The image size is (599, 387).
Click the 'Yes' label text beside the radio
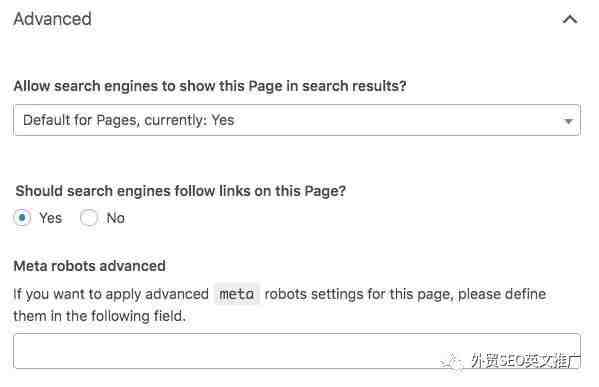(50, 218)
